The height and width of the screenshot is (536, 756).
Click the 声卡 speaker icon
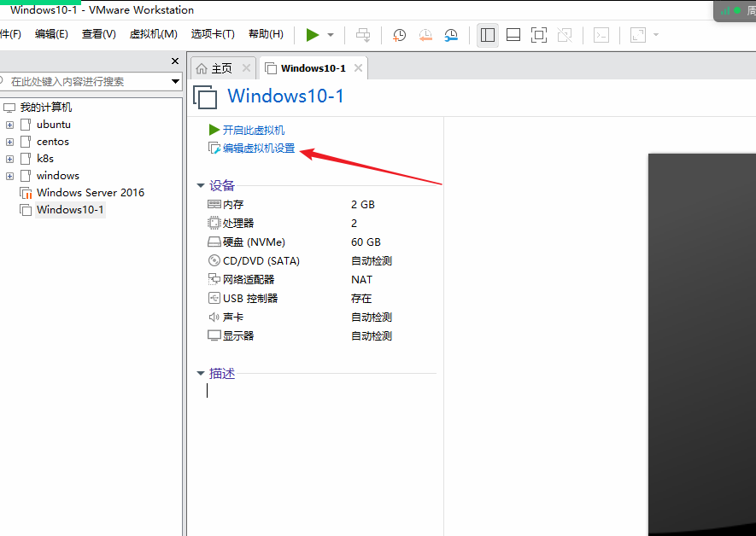tap(214, 317)
